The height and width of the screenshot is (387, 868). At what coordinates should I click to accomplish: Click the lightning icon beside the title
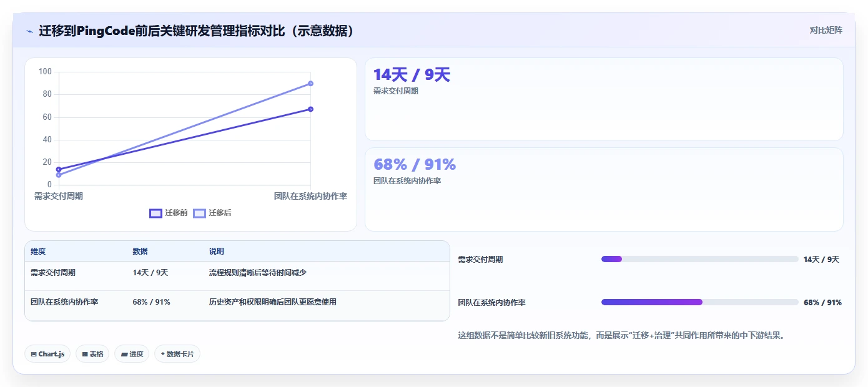pos(29,31)
